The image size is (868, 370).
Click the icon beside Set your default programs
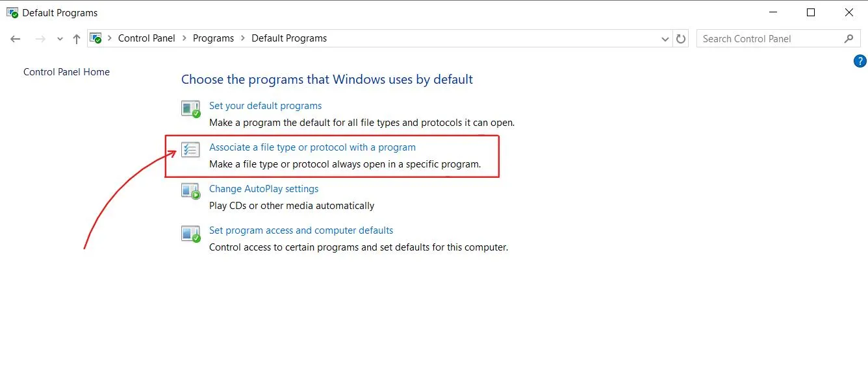190,108
